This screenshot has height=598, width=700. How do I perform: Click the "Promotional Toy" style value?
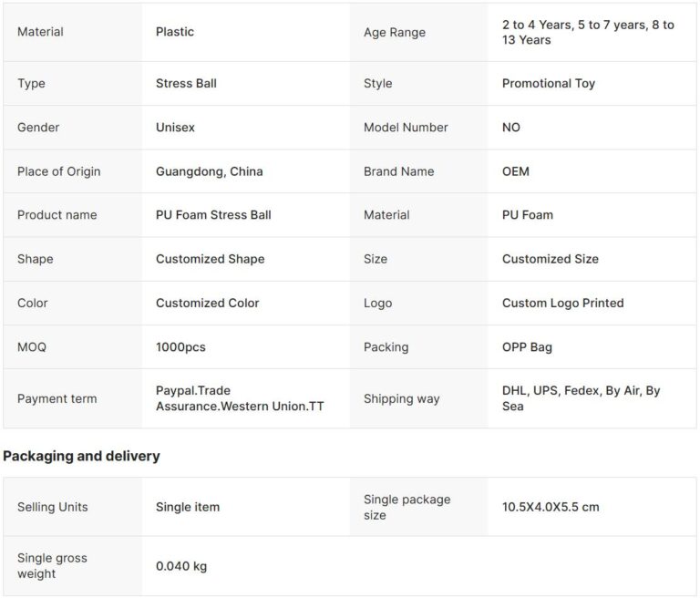pyautogui.click(x=548, y=83)
